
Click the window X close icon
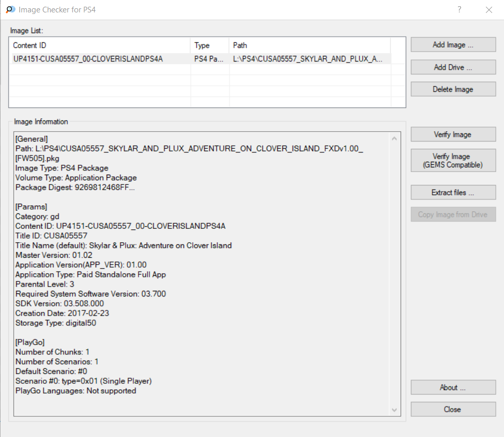(489, 10)
